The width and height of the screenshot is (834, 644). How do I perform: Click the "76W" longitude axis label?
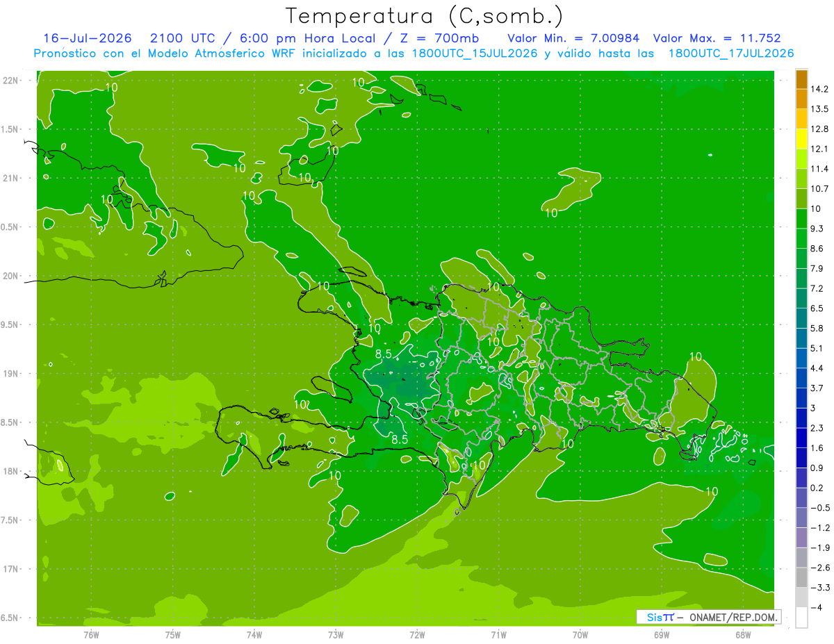pyautogui.click(x=91, y=635)
